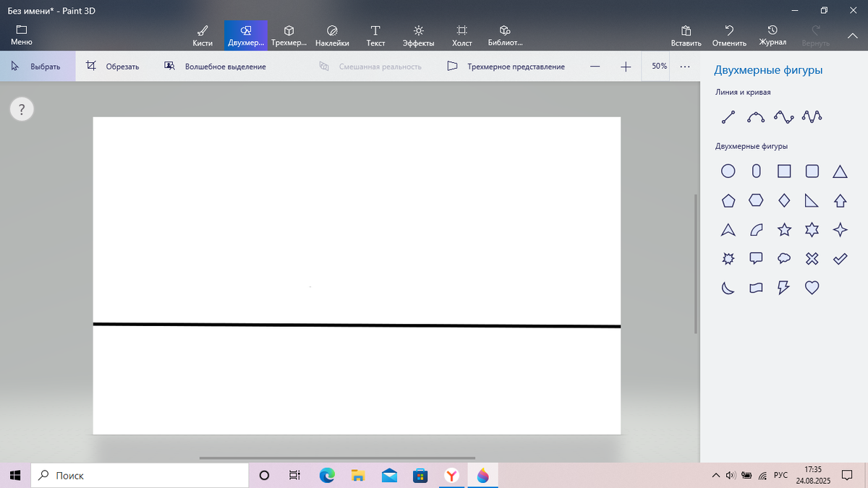Select the oval speech bubble shape
The height and width of the screenshot is (488, 868).
point(784,258)
